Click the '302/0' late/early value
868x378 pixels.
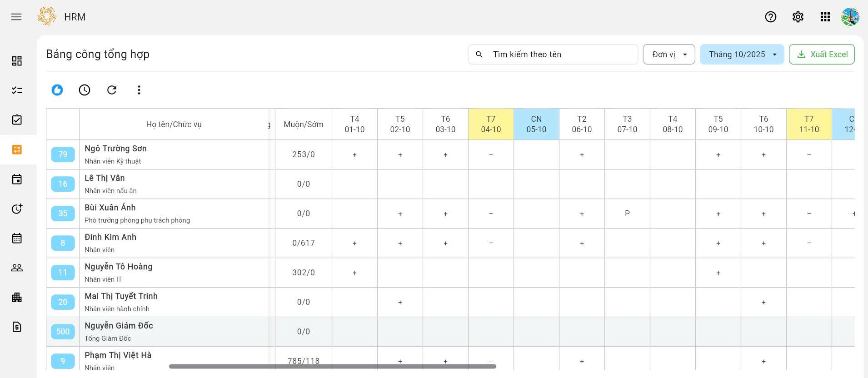304,273
